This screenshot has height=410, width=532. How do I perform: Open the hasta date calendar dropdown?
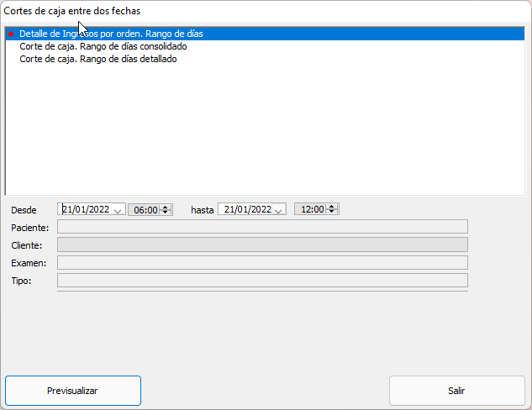(279, 210)
